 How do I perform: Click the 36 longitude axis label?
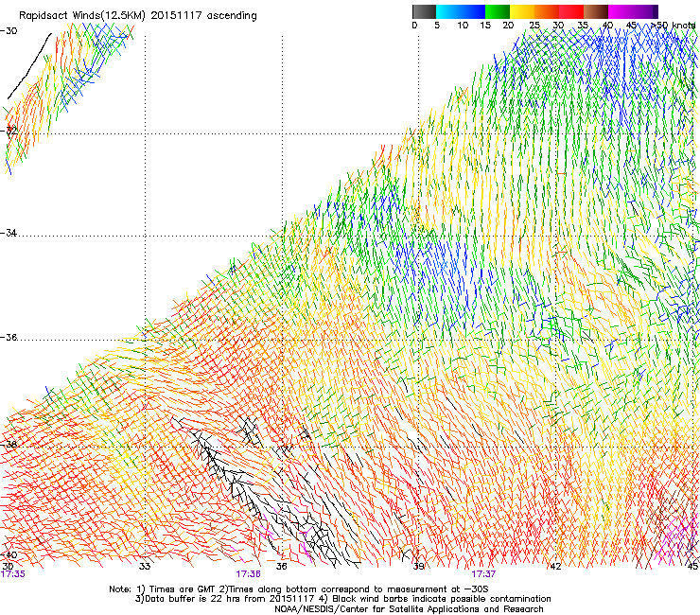[281, 567]
